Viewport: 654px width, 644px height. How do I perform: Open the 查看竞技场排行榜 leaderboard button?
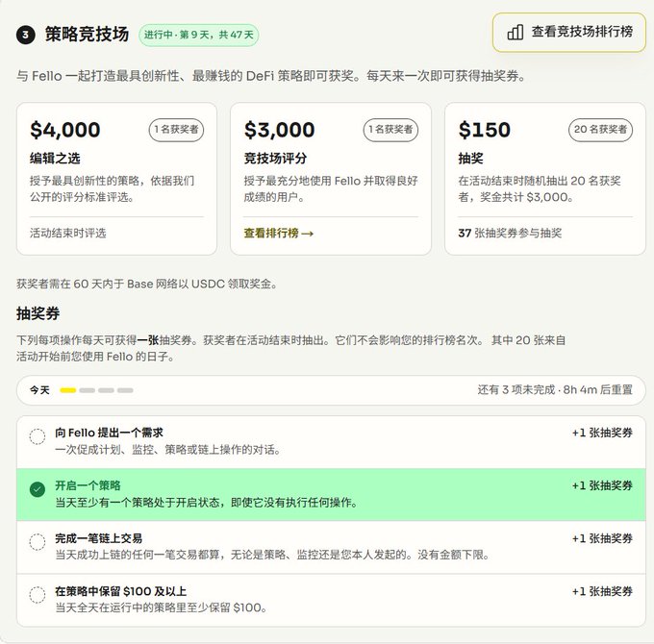(x=569, y=33)
